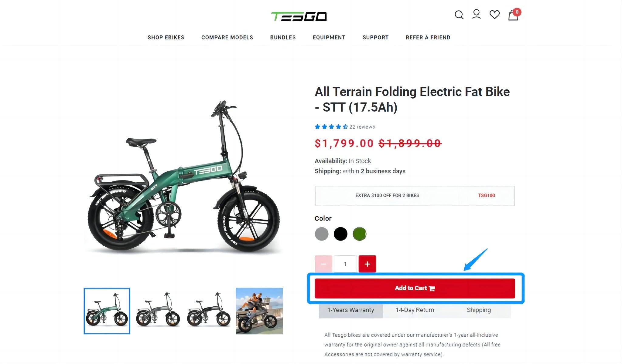
Task: Click the TSG100 coupon code
Action: pos(487,195)
